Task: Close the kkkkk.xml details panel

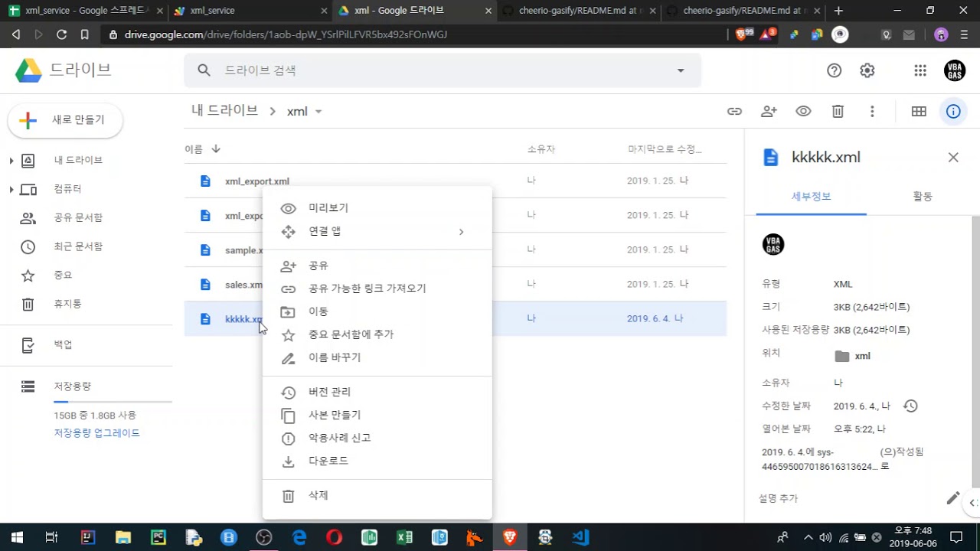Action: [x=953, y=158]
